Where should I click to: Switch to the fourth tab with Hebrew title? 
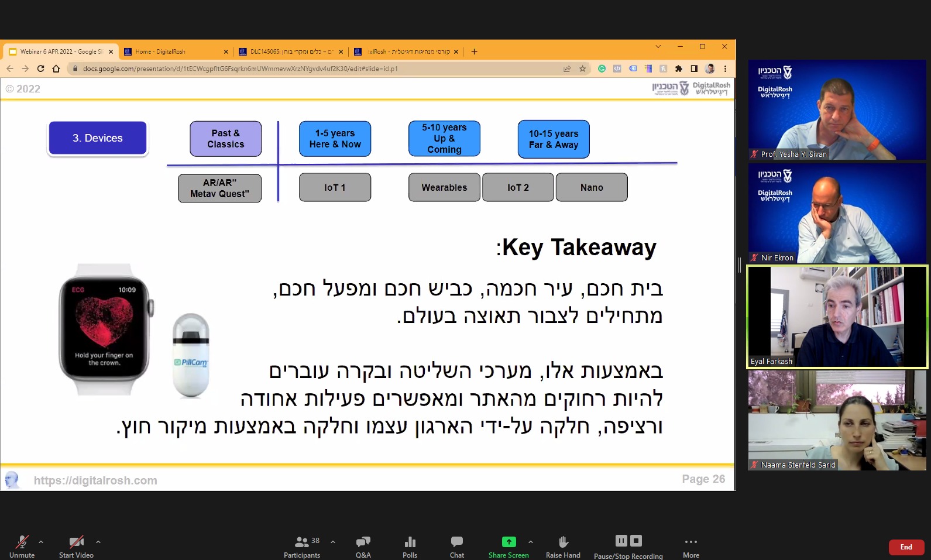(x=406, y=51)
